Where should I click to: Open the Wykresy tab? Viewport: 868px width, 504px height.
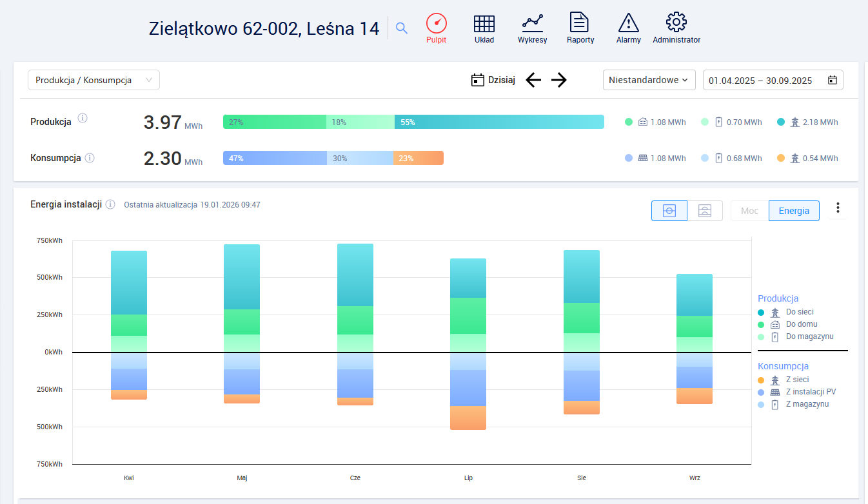532,29
